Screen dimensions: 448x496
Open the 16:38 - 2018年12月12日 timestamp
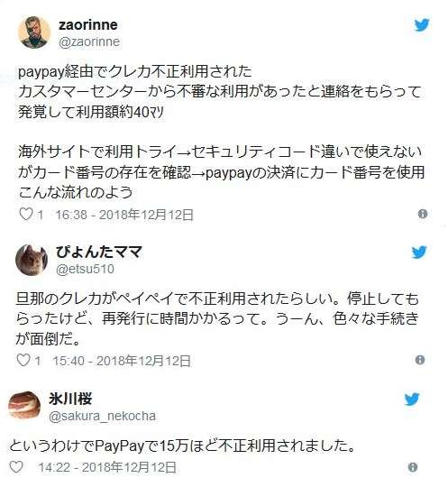(x=124, y=215)
